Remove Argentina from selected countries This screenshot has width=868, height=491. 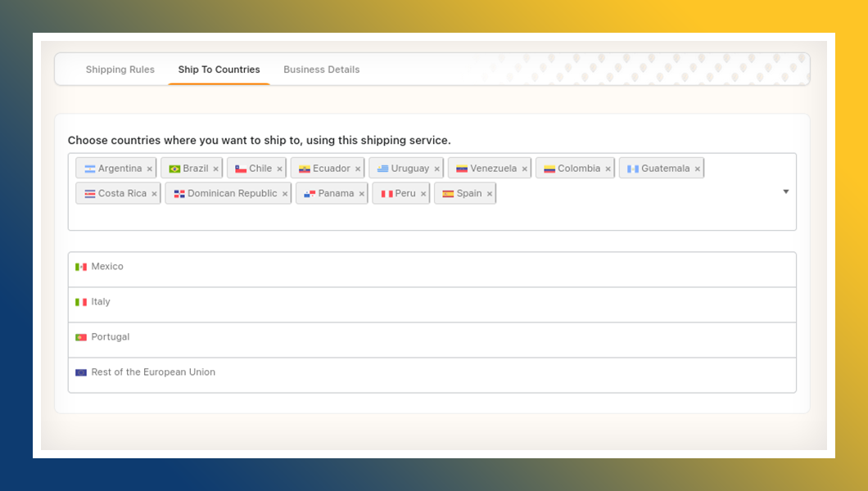[150, 169]
